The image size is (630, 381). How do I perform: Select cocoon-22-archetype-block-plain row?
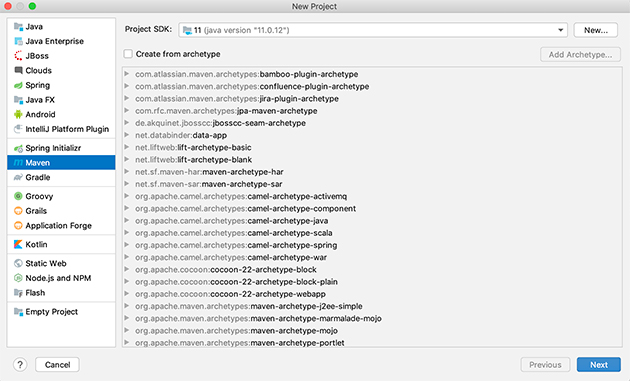(372, 282)
